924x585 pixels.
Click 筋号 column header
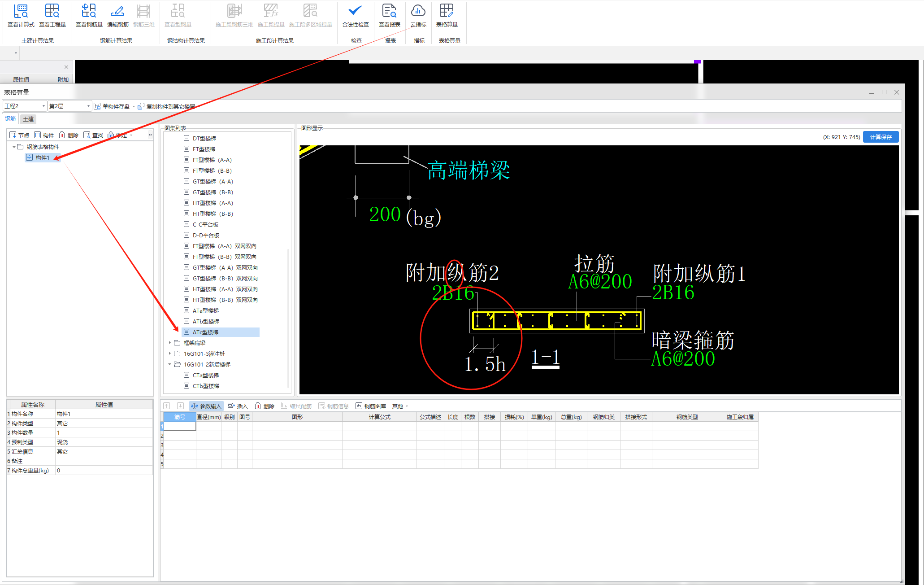pos(179,417)
